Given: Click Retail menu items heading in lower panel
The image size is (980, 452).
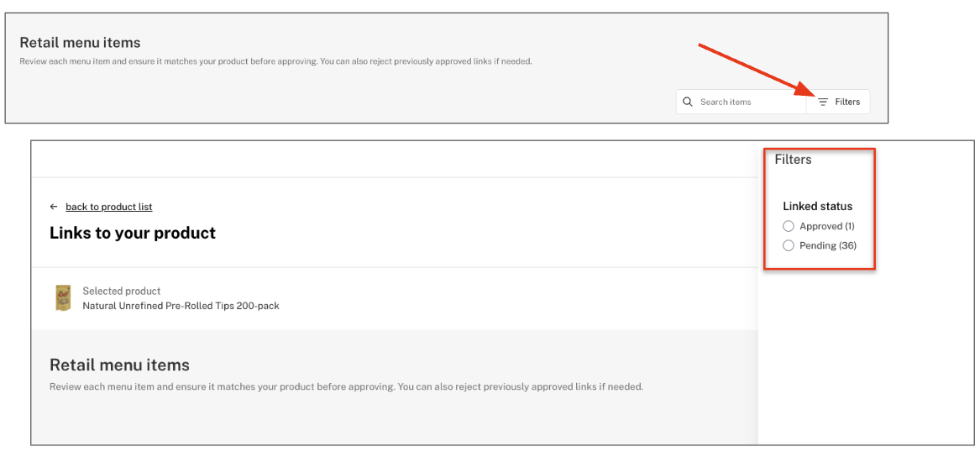Looking at the screenshot, I should [119, 365].
